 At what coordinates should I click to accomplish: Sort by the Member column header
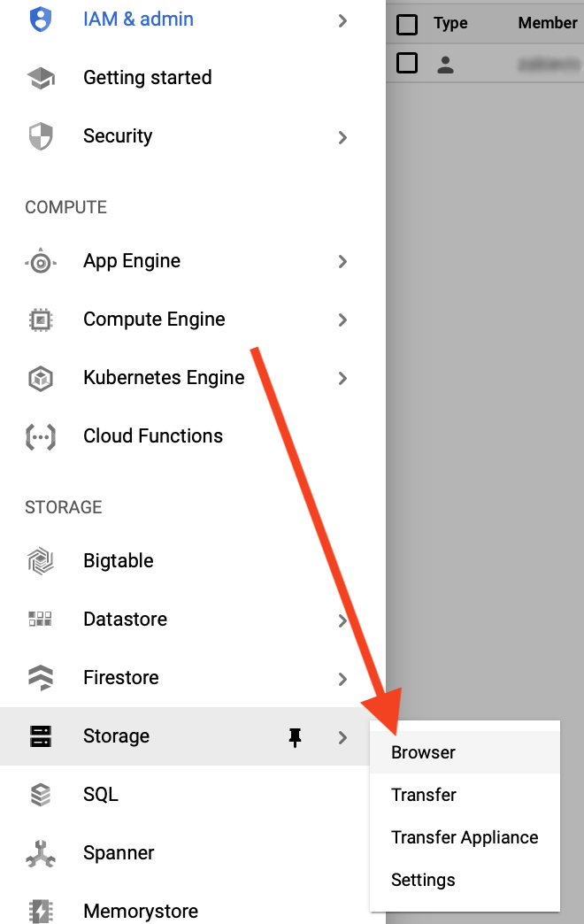548,23
